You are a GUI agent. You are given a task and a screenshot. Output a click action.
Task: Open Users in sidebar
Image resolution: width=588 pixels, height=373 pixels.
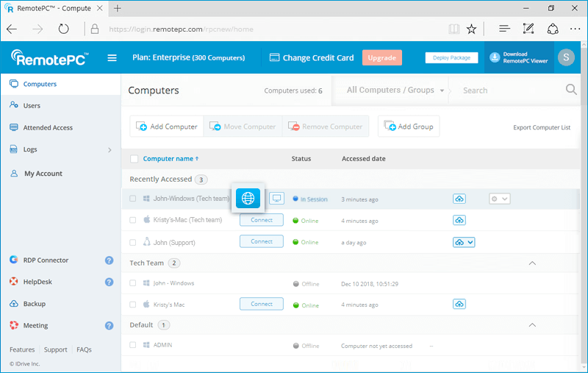(32, 106)
